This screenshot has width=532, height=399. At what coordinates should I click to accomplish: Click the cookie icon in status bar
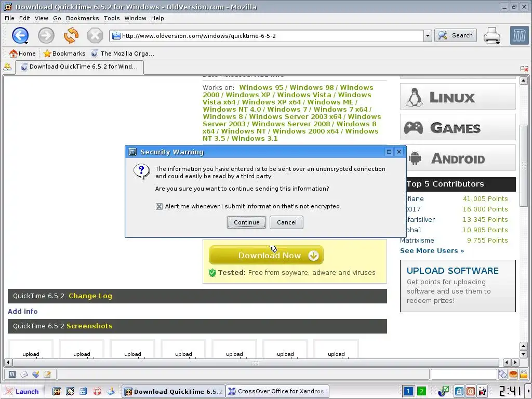pyautogui.click(x=513, y=374)
